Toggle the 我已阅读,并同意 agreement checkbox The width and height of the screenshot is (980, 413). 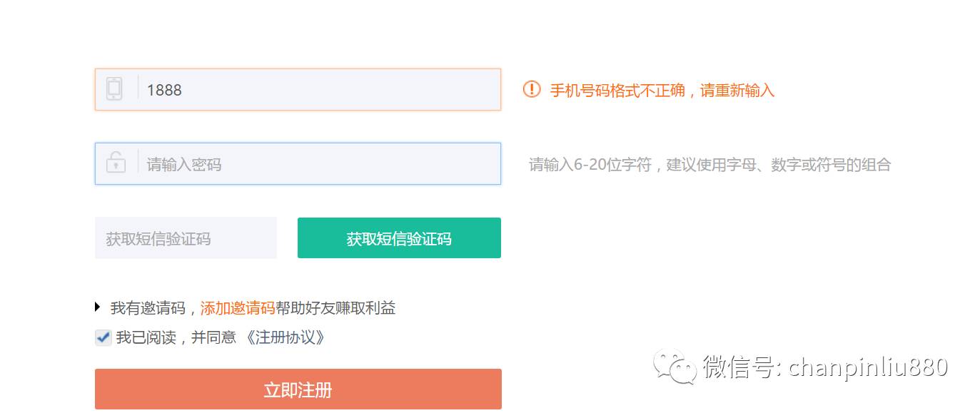[103, 337]
